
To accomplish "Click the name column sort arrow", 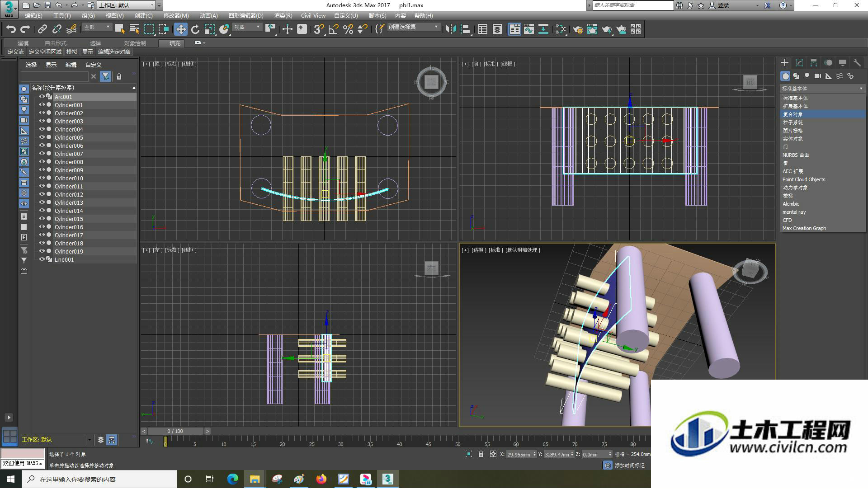I will 134,88.
